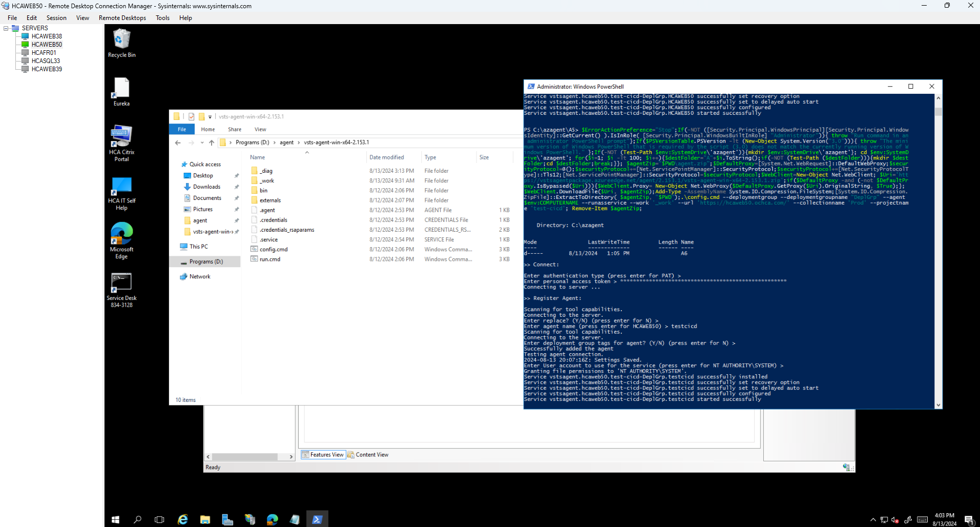Switch to PowerShell taskbar icon
Screen dimensions: 980x527
pos(317,519)
